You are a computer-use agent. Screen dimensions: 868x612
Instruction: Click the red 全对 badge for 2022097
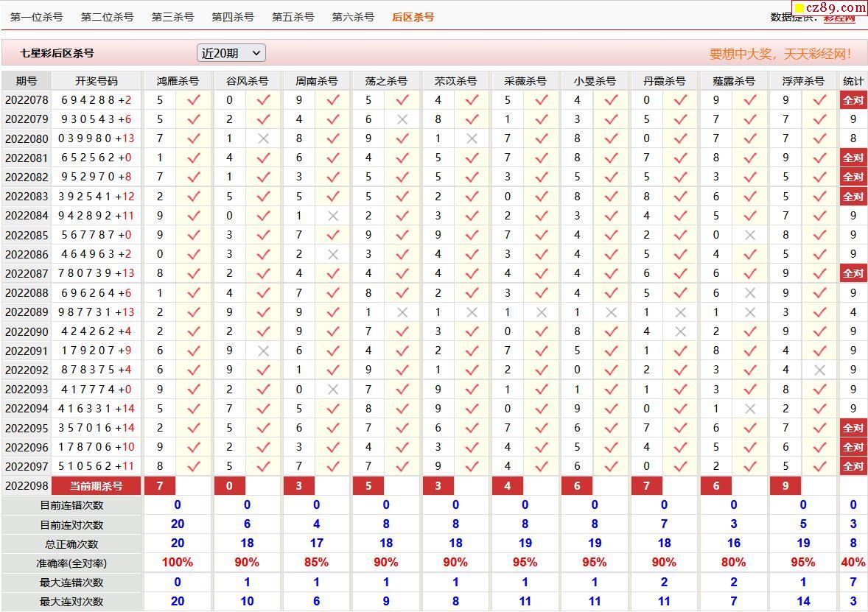pyautogui.click(x=853, y=466)
